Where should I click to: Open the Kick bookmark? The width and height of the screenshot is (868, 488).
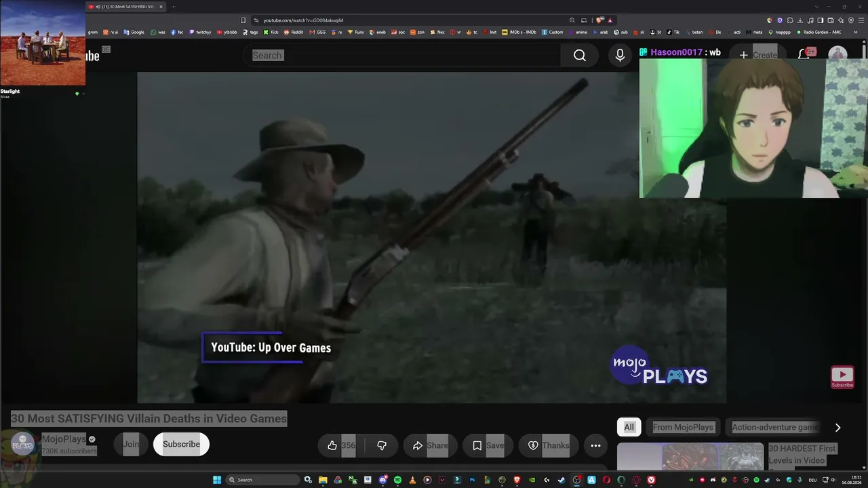[271, 32]
